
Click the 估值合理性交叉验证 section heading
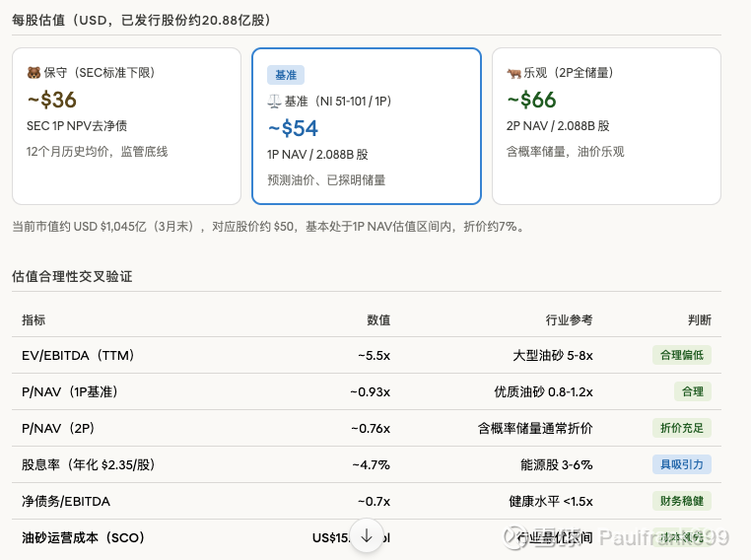72,277
